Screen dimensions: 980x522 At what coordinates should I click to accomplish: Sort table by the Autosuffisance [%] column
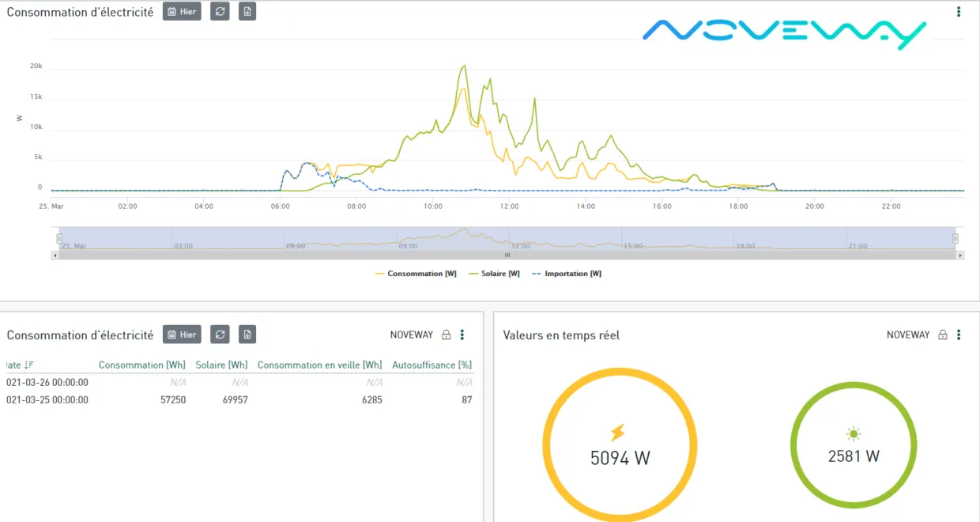(432, 365)
